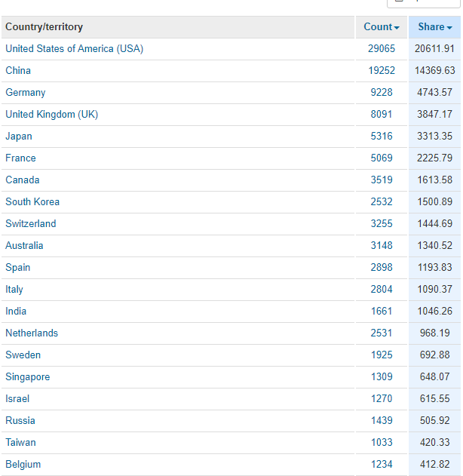Viewport: 463px width, 476px height.
Task: Go to Spain's country page
Action: coord(18,268)
